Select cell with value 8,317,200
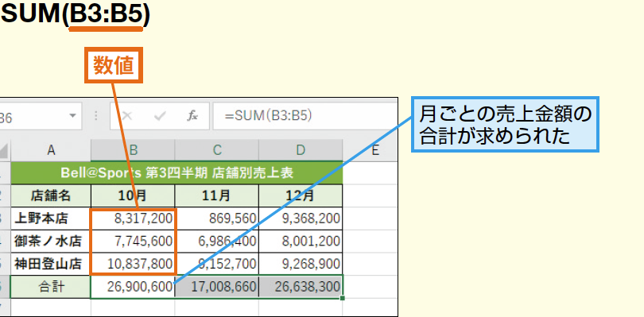The width and height of the screenshot is (644, 317). click(x=133, y=218)
